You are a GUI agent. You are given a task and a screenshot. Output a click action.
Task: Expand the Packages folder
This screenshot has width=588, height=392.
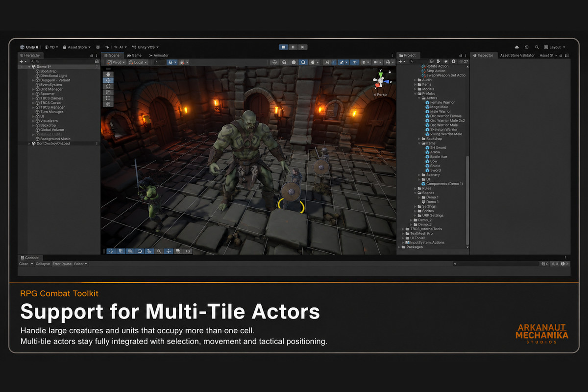pos(399,247)
